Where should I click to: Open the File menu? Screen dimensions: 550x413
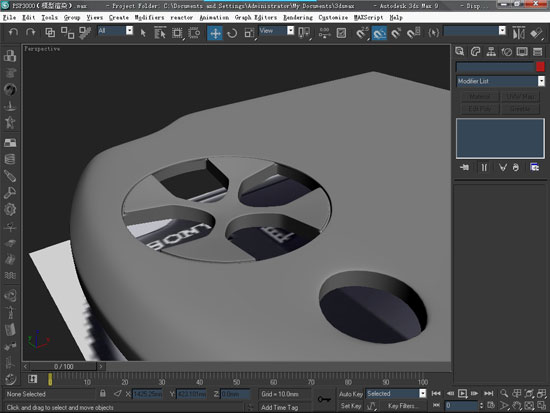pos(9,17)
